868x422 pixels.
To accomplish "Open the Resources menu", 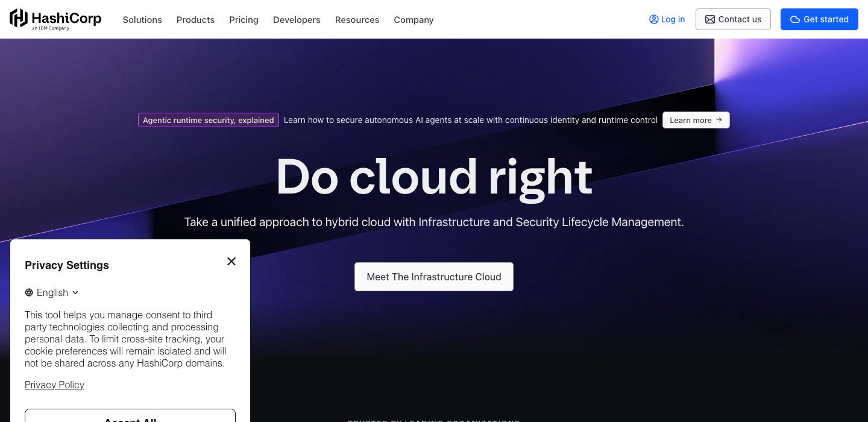I will click(357, 19).
